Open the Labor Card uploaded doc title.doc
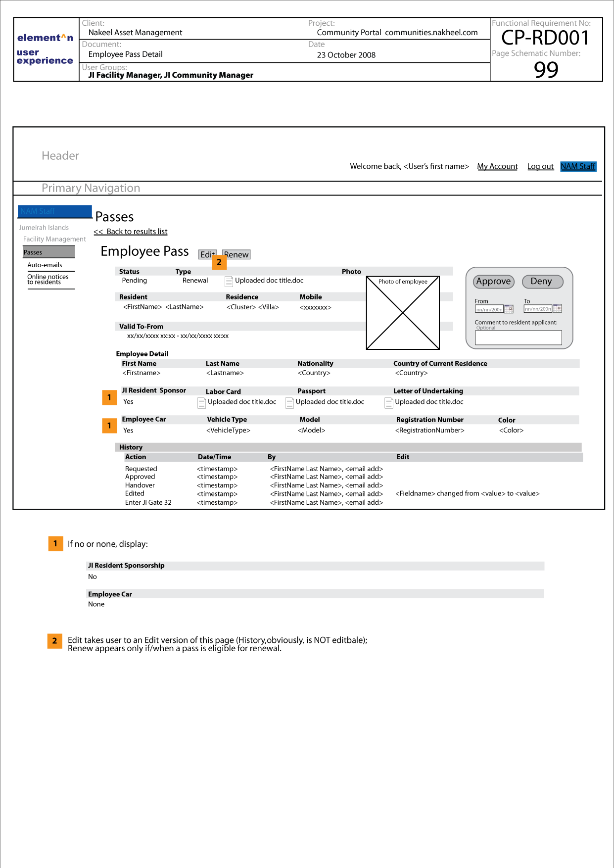 [242, 402]
